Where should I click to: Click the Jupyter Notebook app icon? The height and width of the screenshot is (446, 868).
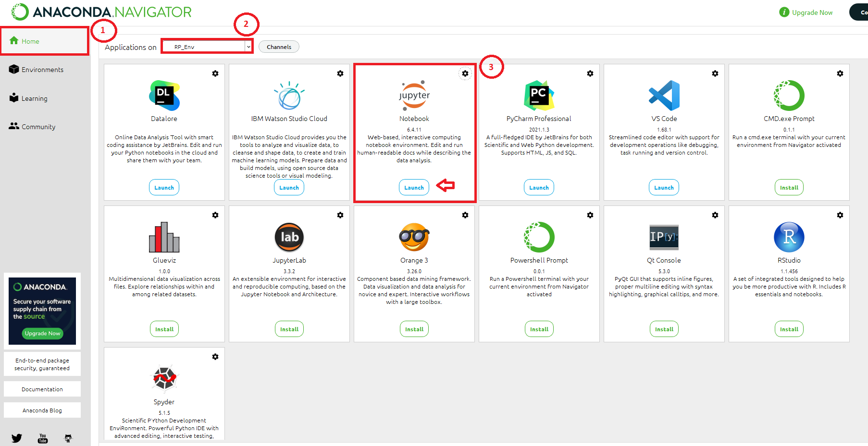[414, 94]
